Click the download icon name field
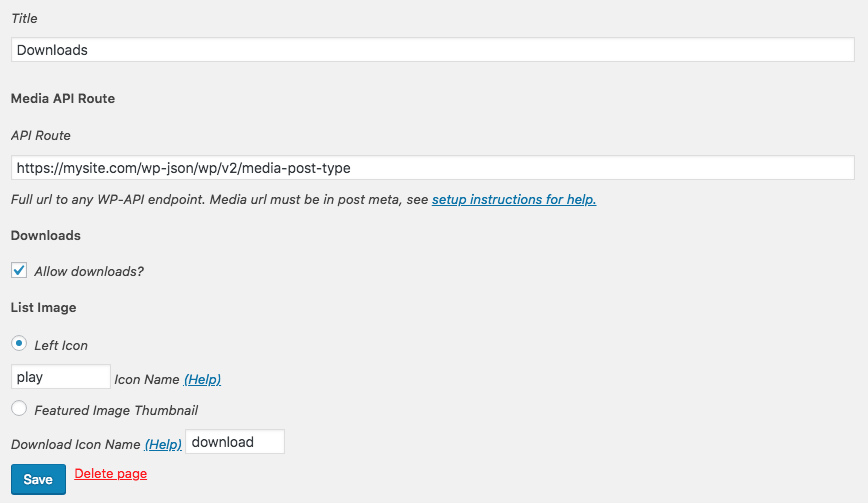Screen dimensions: 868x503 (x=235, y=442)
